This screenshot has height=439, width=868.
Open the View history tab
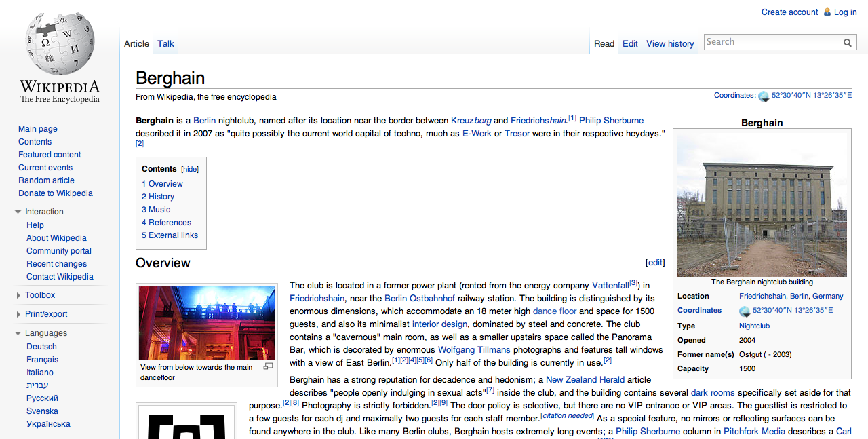pos(670,43)
